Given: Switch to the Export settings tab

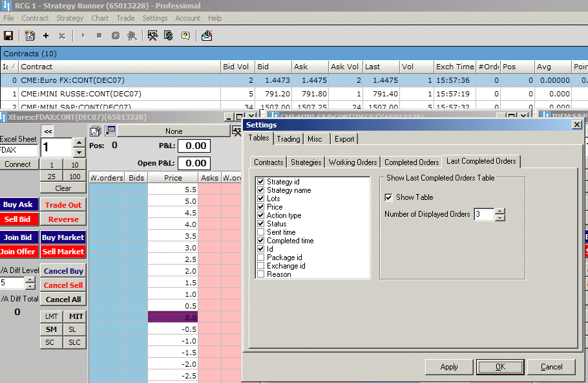Looking at the screenshot, I should pos(344,139).
